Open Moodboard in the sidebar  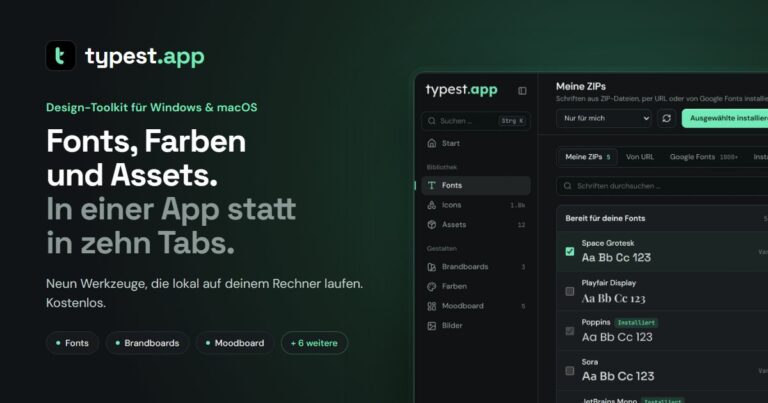[x=476, y=306]
